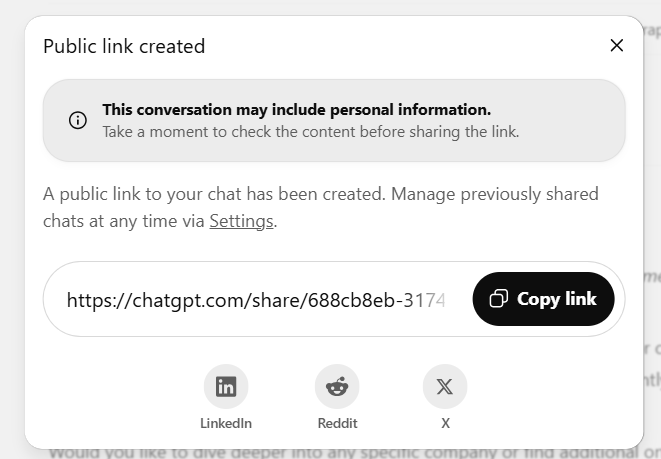Viewport: 661px width, 459px height.
Task: Click the Public link created heading
Action: coord(124,46)
